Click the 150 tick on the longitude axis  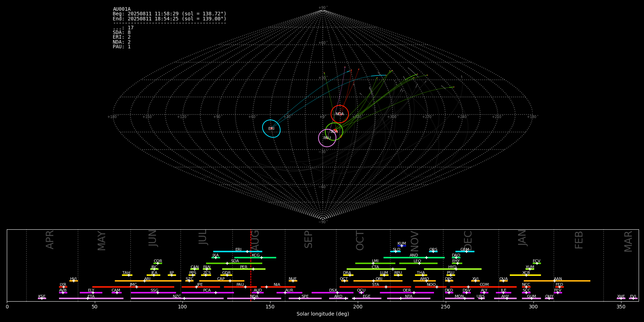(x=270, y=307)
